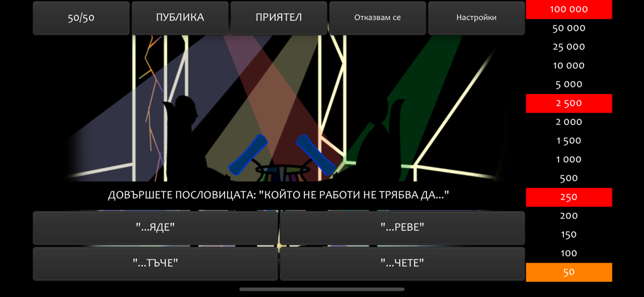Click the 2 500 safe level
This screenshot has width=644, height=297.
click(x=569, y=104)
